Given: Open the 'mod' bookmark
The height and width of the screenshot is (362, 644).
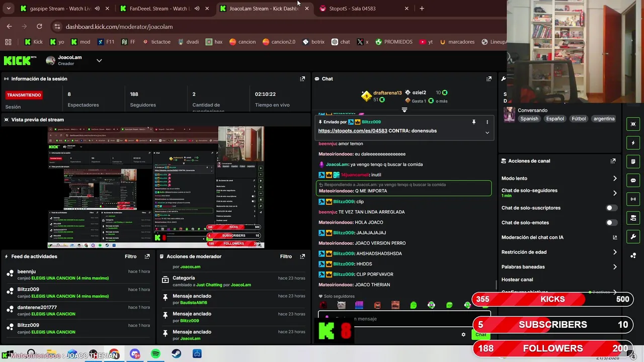Looking at the screenshot, I should coord(80,42).
